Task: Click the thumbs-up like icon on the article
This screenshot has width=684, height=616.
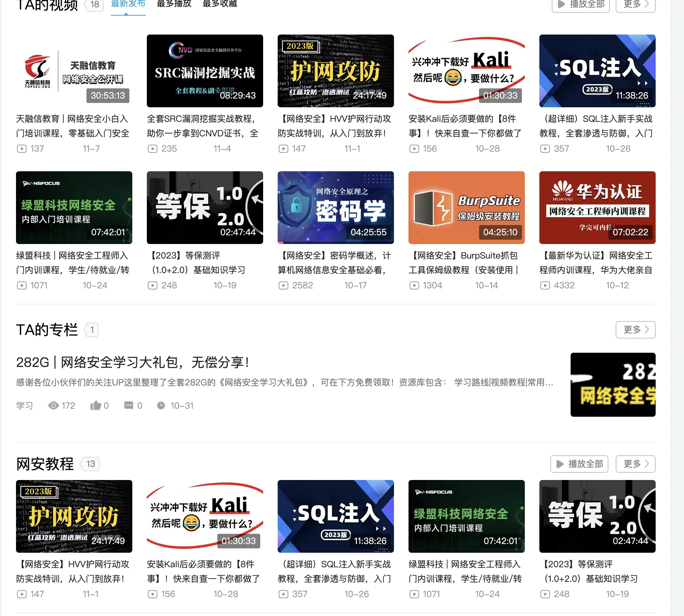Action: click(x=96, y=405)
